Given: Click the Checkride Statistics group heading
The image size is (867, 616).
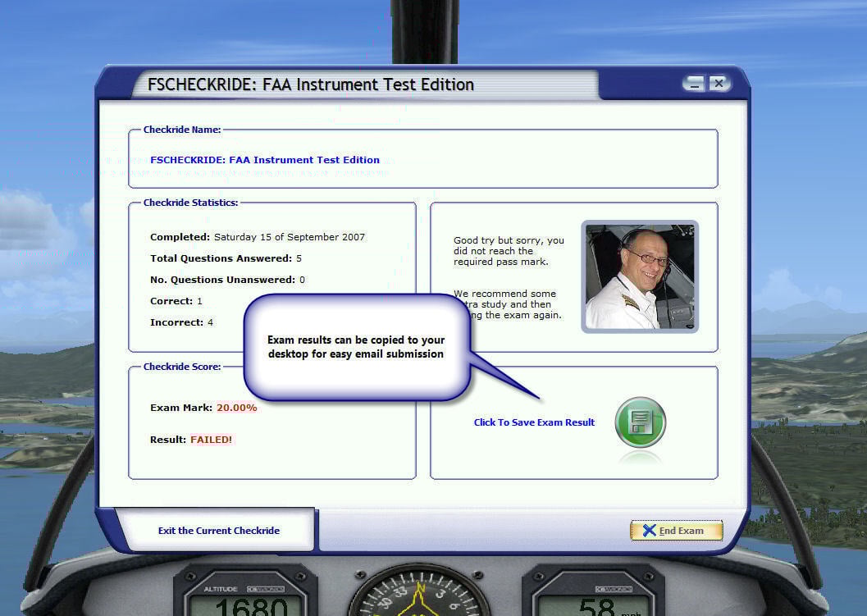Looking at the screenshot, I should [x=191, y=203].
